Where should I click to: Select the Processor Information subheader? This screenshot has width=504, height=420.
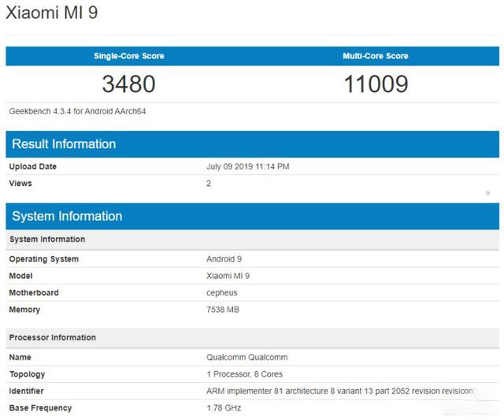pos(252,338)
